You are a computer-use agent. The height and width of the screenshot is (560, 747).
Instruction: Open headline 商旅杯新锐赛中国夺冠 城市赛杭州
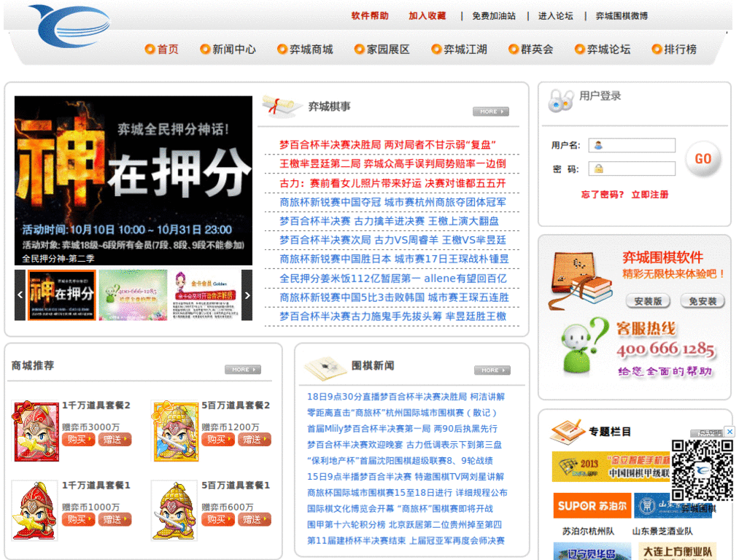(392, 203)
